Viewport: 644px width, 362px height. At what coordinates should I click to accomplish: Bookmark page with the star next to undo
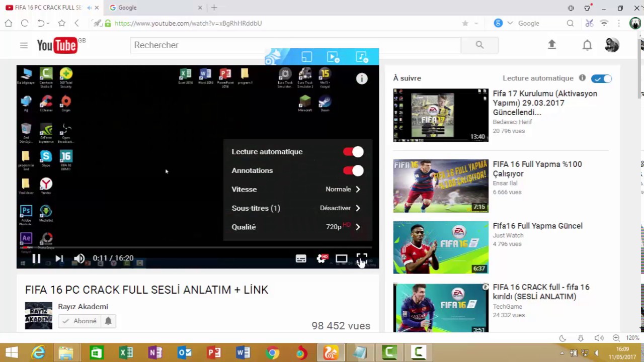[62, 23]
